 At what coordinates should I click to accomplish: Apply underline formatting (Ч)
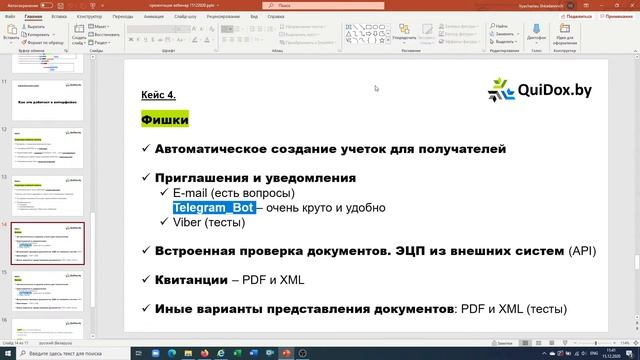point(145,40)
